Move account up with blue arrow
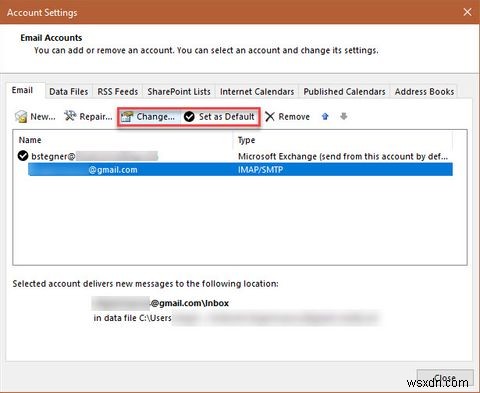This screenshot has width=480, height=393. (325, 116)
